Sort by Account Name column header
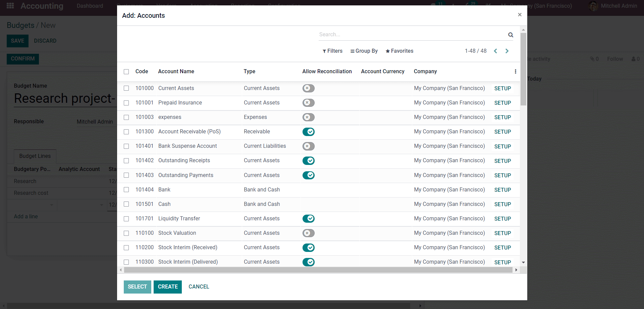644x309 pixels. (176, 72)
